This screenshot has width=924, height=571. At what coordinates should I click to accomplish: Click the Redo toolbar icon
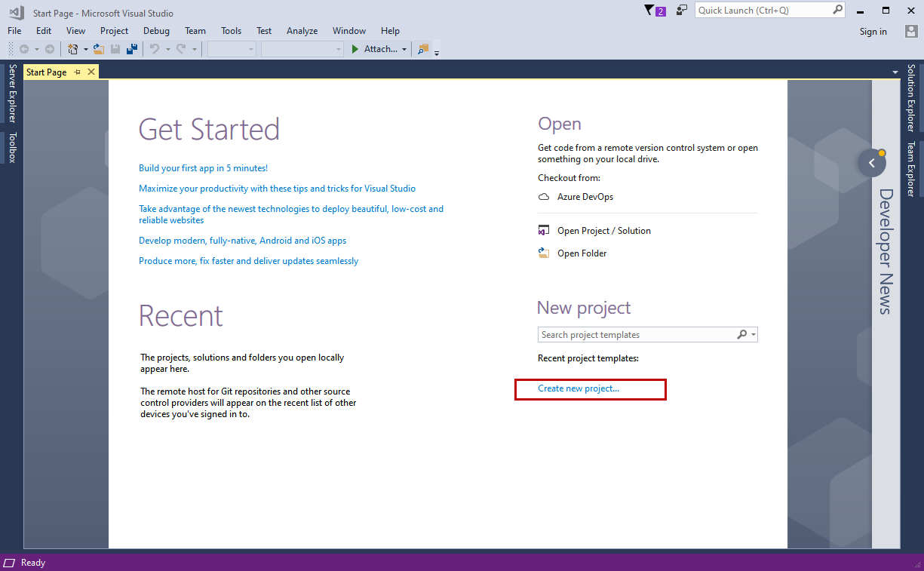coord(181,49)
